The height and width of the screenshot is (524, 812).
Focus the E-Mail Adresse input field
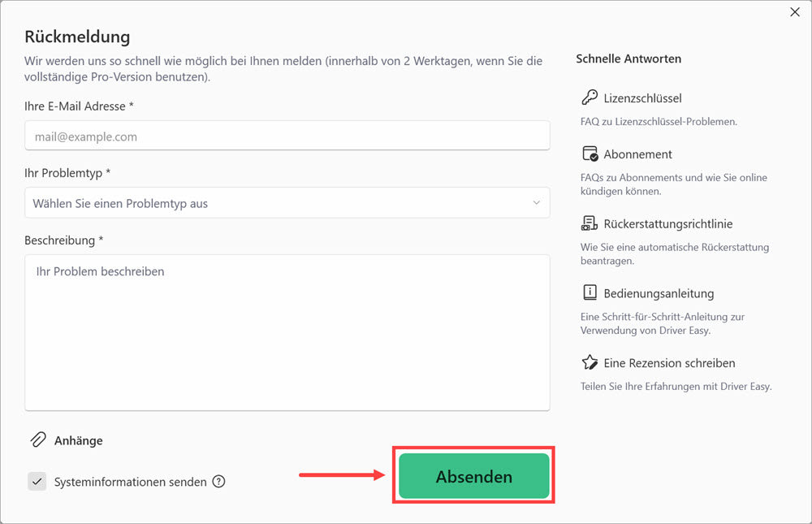[287, 136]
